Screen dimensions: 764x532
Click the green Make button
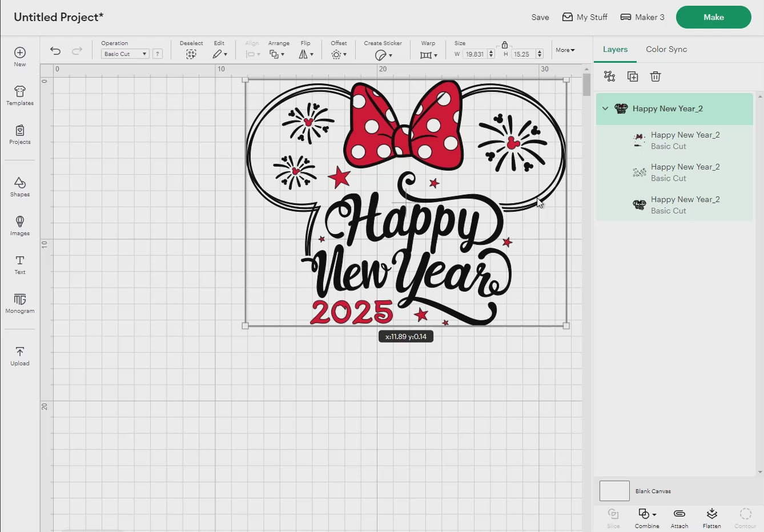pyautogui.click(x=713, y=17)
